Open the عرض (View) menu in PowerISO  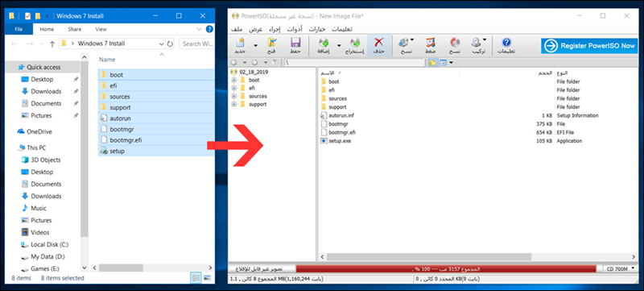256,29
